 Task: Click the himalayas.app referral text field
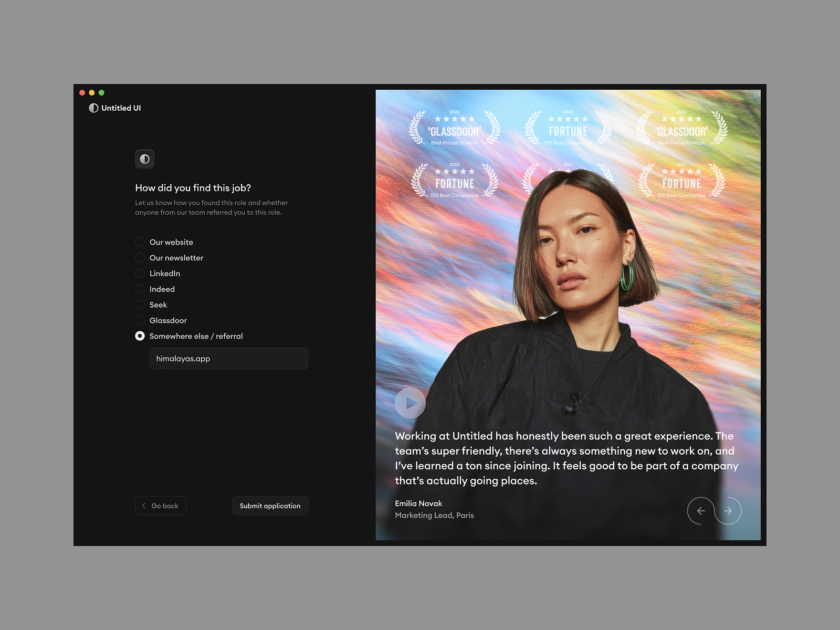point(228,358)
